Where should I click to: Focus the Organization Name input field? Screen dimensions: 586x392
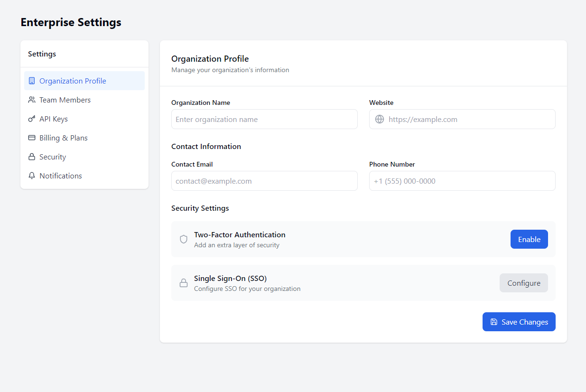[x=264, y=119]
